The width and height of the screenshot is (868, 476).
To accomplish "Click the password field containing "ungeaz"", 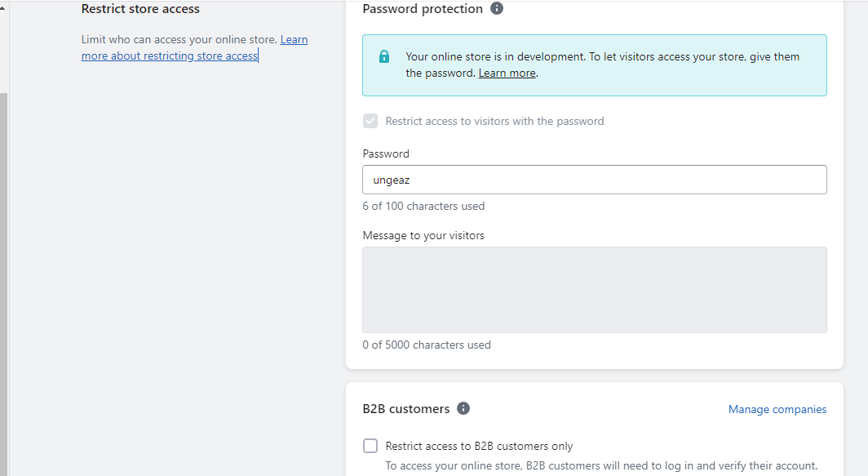I will (594, 180).
